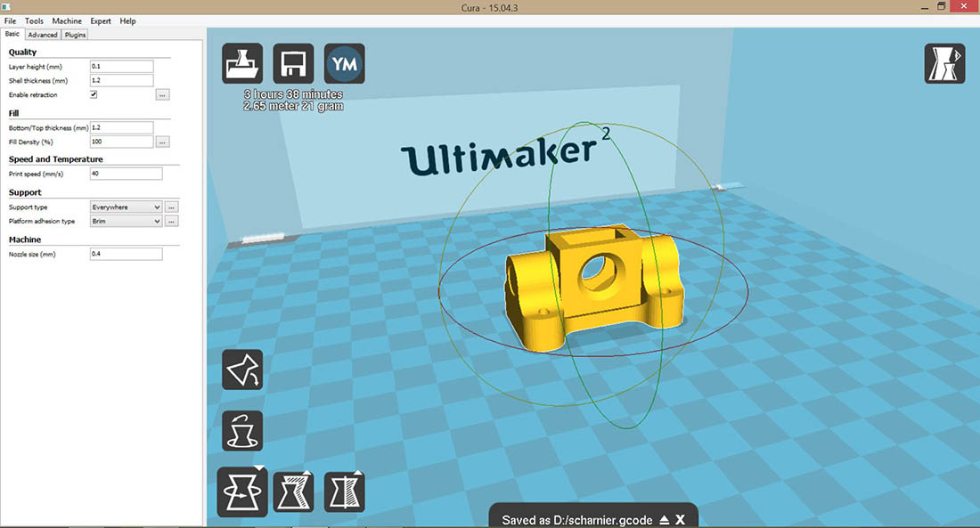Switch to the Advanced tab
This screenshot has height=528, width=980.
tap(43, 35)
